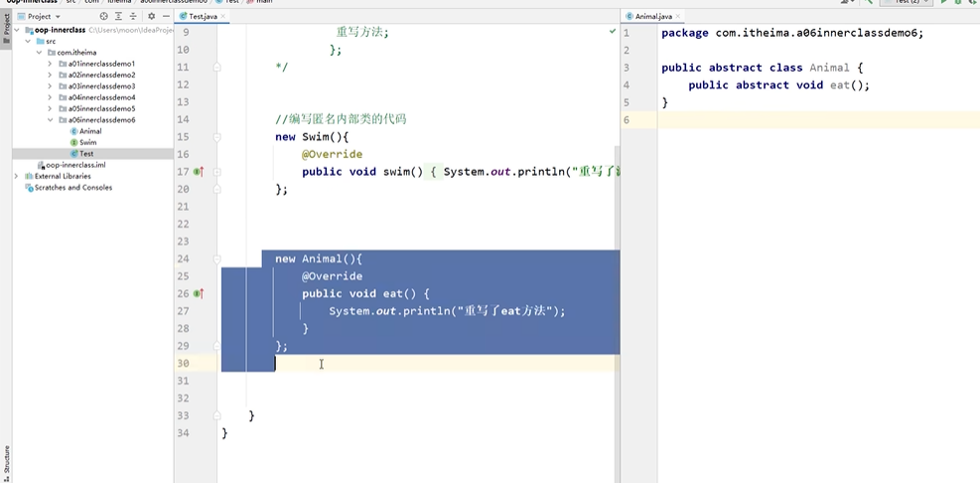Close the Animal.java editor tab
Screen dimensions: 980x483
tap(677, 16)
